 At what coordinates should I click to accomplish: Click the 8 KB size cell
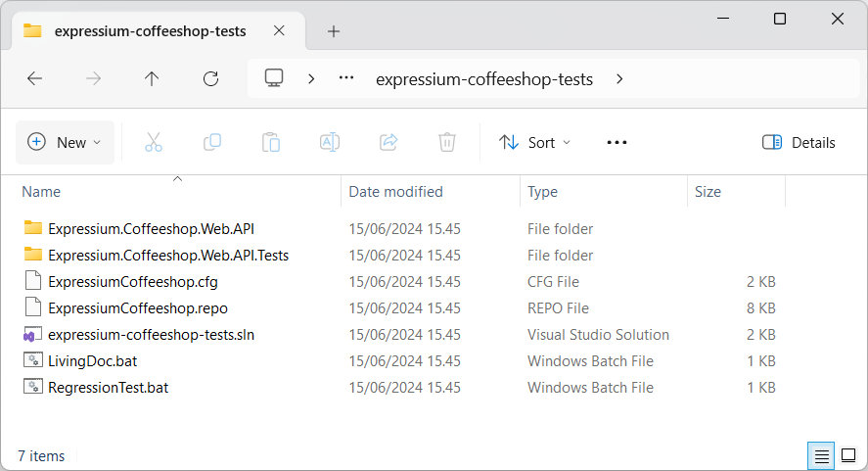tap(761, 308)
